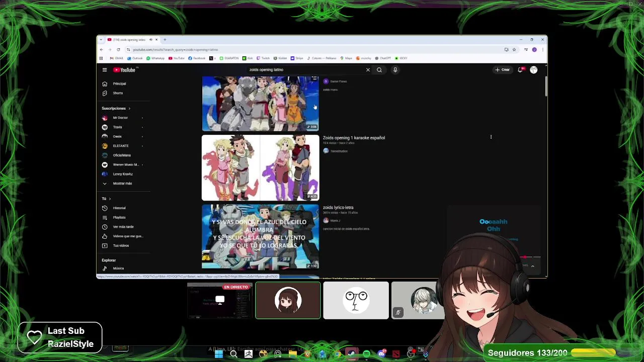Image resolution: width=644 pixels, height=362 pixels.
Task: Open the ChatGPT bookmark
Action: [x=383, y=58]
